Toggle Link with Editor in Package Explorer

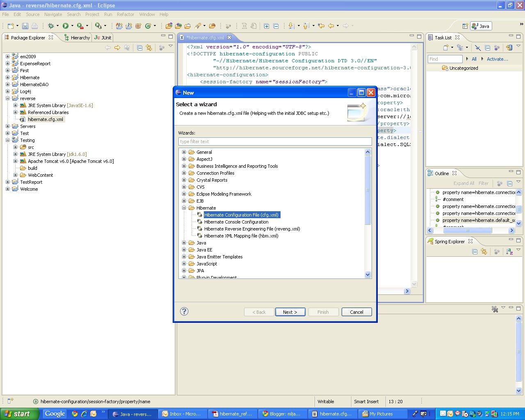[x=149, y=48]
